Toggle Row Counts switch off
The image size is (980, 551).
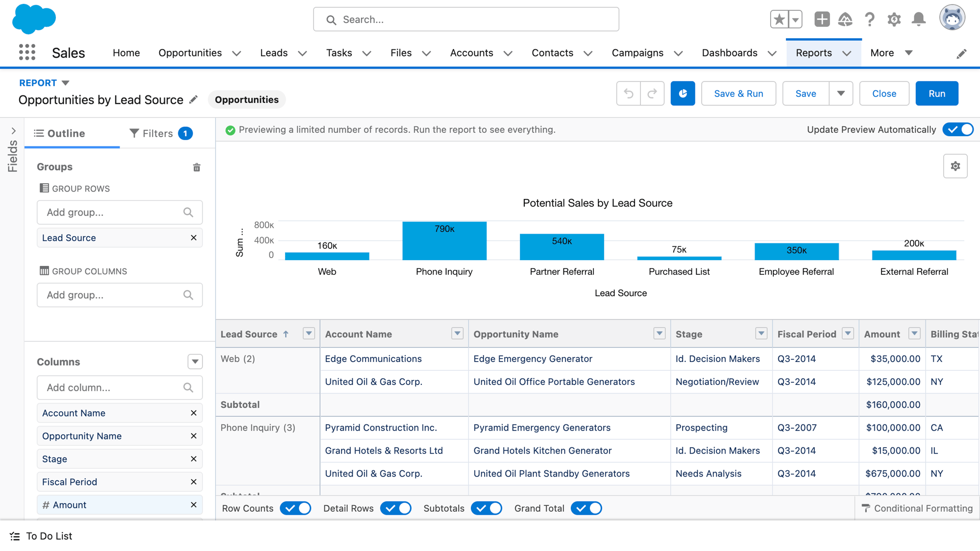click(295, 508)
